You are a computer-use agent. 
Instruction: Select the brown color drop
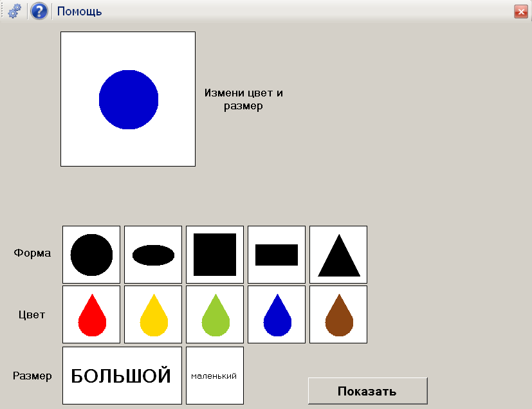pyautogui.click(x=338, y=314)
